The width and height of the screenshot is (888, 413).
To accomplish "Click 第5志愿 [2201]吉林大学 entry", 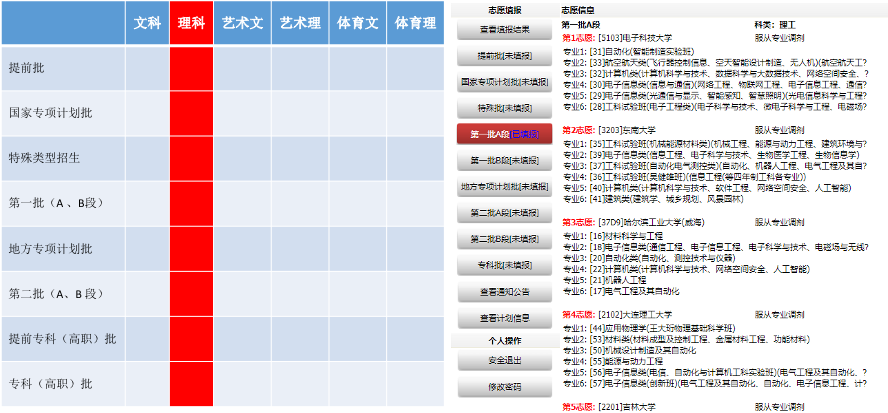I will (x=609, y=407).
